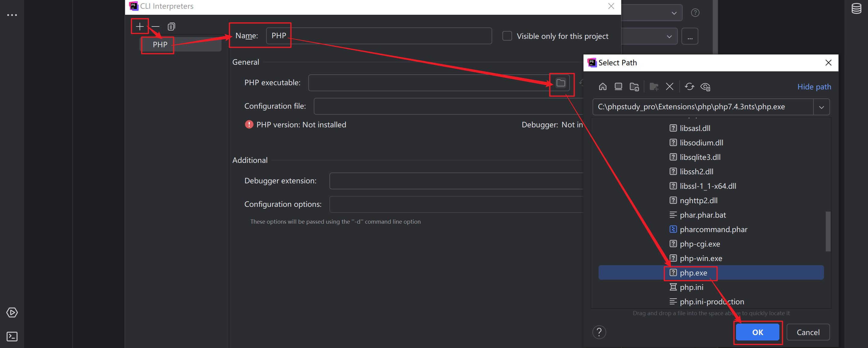This screenshot has height=348, width=868.
Task: Browse for PHP executable using the folder icon
Action: [561, 82]
